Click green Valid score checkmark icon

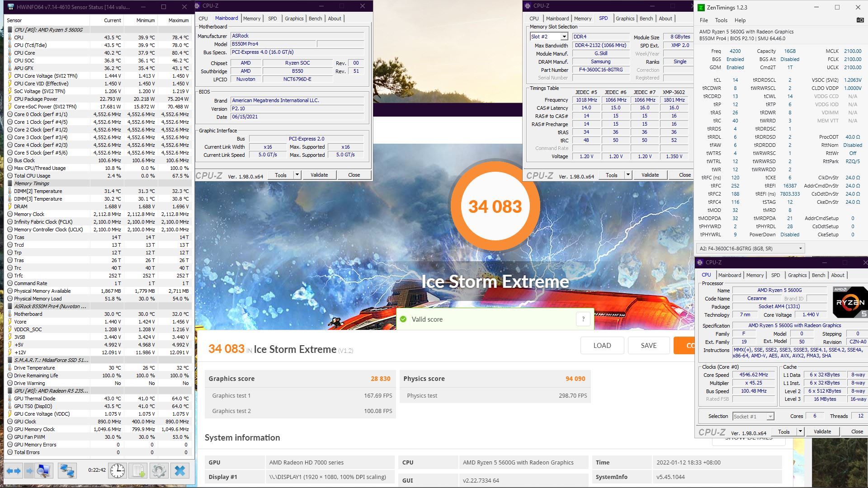pyautogui.click(x=403, y=319)
